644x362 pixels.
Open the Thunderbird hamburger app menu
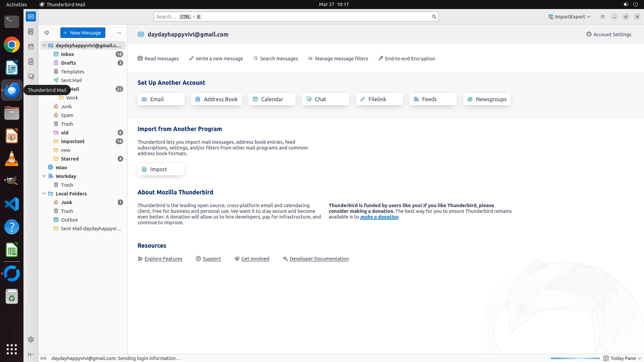(x=602, y=17)
